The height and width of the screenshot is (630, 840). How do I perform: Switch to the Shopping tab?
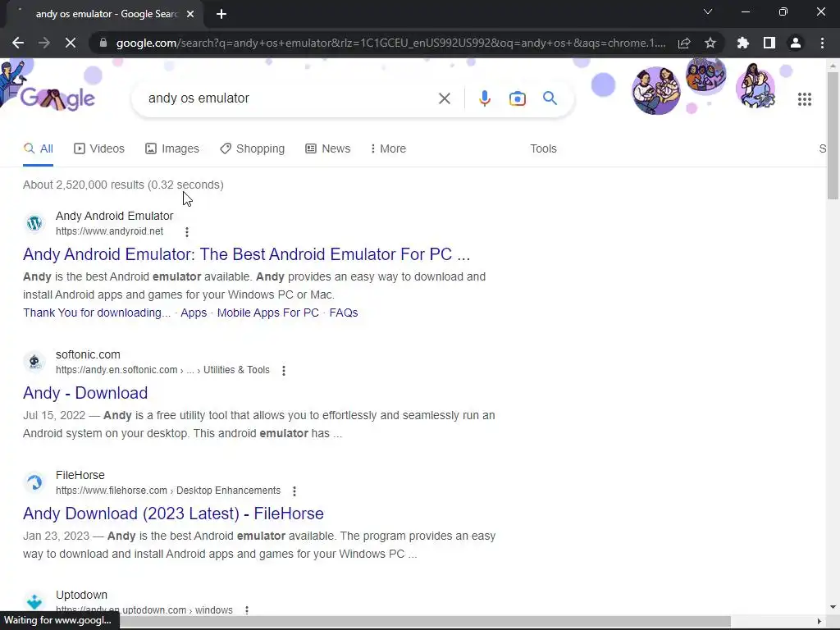click(x=253, y=148)
